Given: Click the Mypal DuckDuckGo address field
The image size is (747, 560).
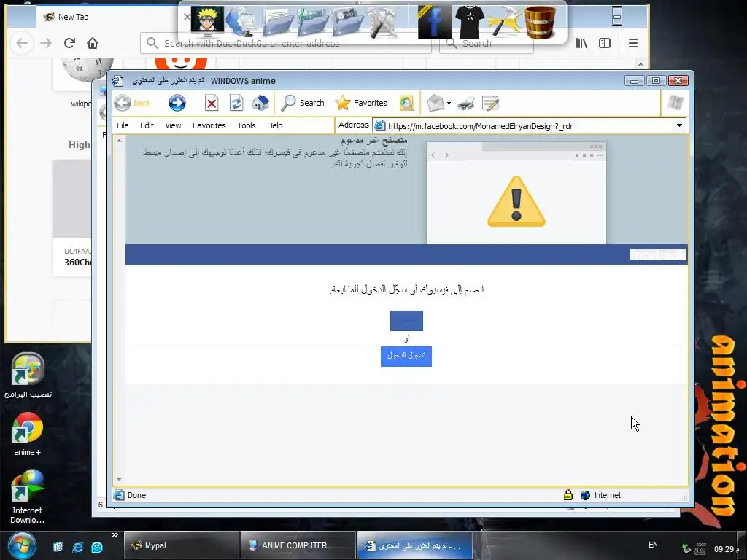Looking at the screenshot, I should 286,43.
